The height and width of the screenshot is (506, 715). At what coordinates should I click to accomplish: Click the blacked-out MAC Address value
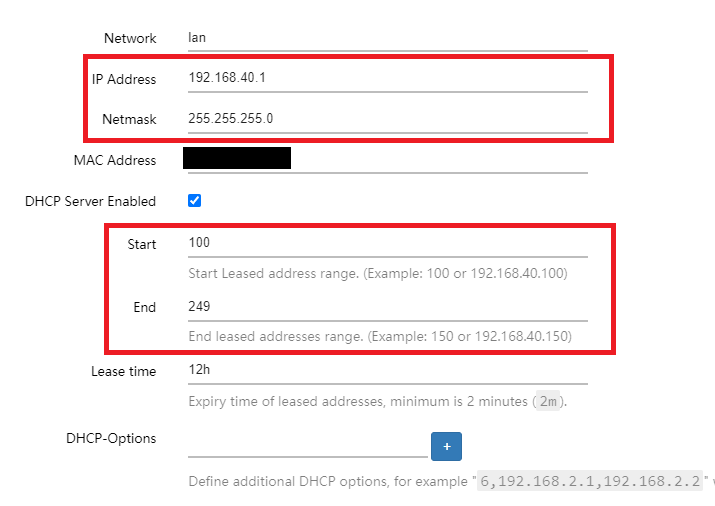[237, 158]
